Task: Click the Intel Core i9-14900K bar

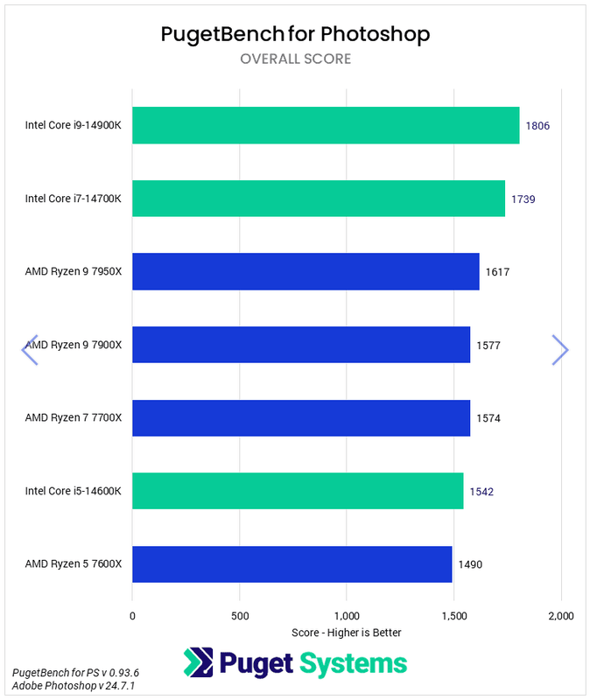Action: (326, 125)
